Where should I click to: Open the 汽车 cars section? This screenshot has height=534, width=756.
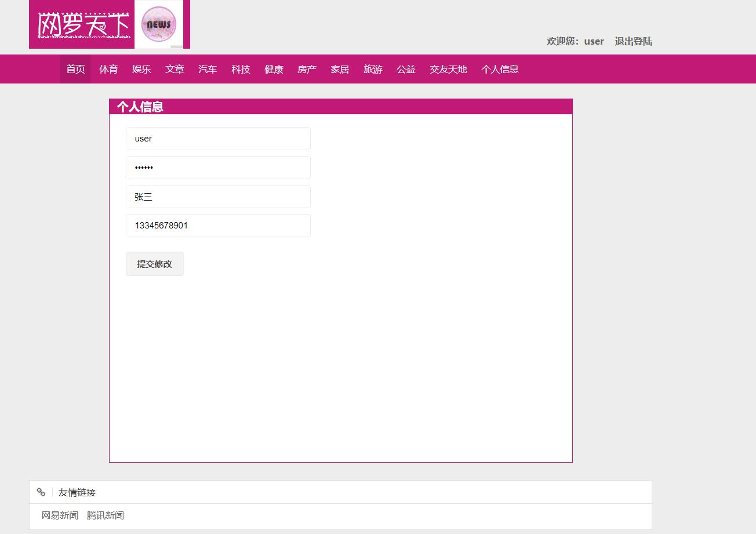pyautogui.click(x=208, y=68)
